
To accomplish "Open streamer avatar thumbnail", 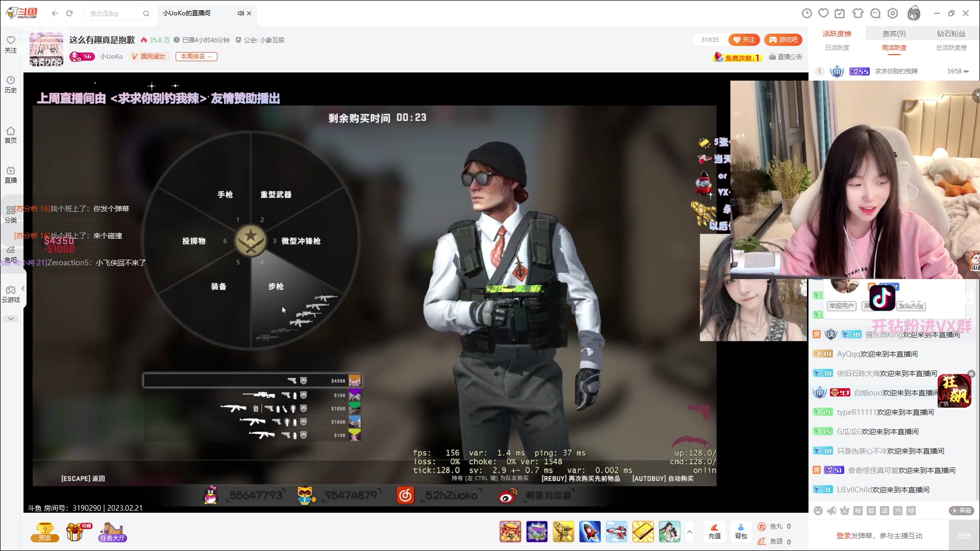I will (x=46, y=49).
